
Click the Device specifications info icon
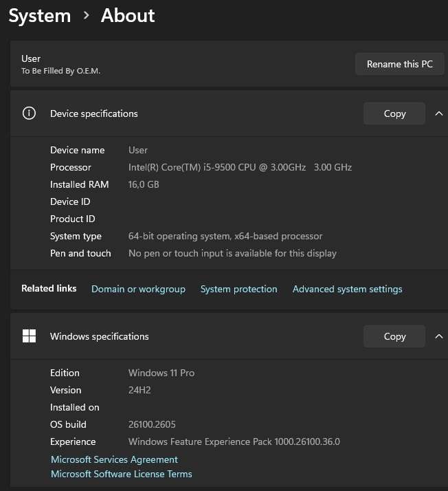[29, 113]
